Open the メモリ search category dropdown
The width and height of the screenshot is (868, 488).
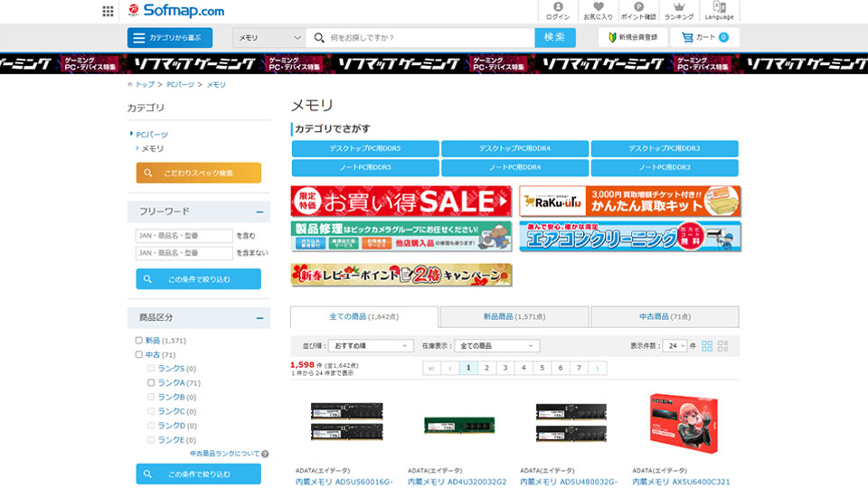tap(269, 37)
